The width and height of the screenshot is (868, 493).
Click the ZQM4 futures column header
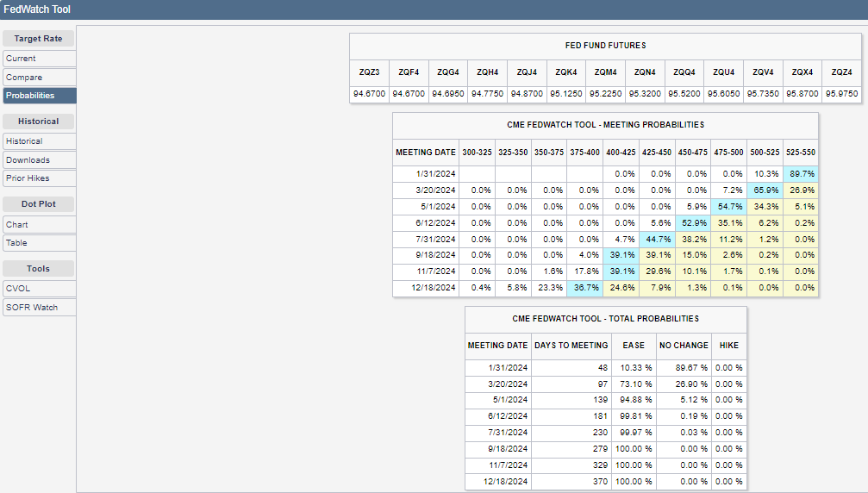point(606,72)
